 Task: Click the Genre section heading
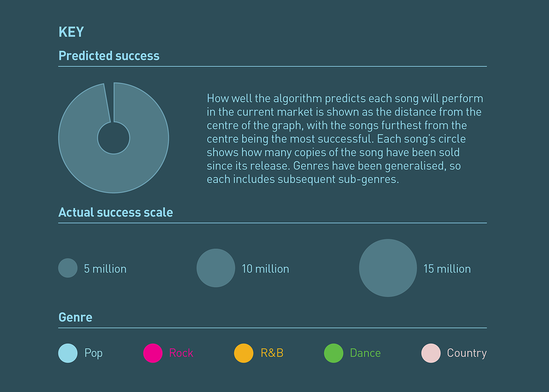click(x=75, y=317)
